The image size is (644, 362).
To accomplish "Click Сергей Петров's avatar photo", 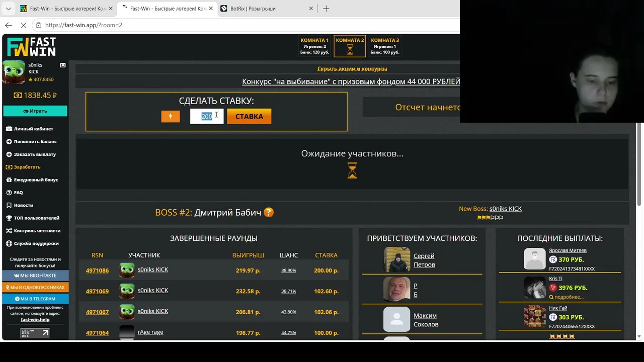I will coord(397,260).
